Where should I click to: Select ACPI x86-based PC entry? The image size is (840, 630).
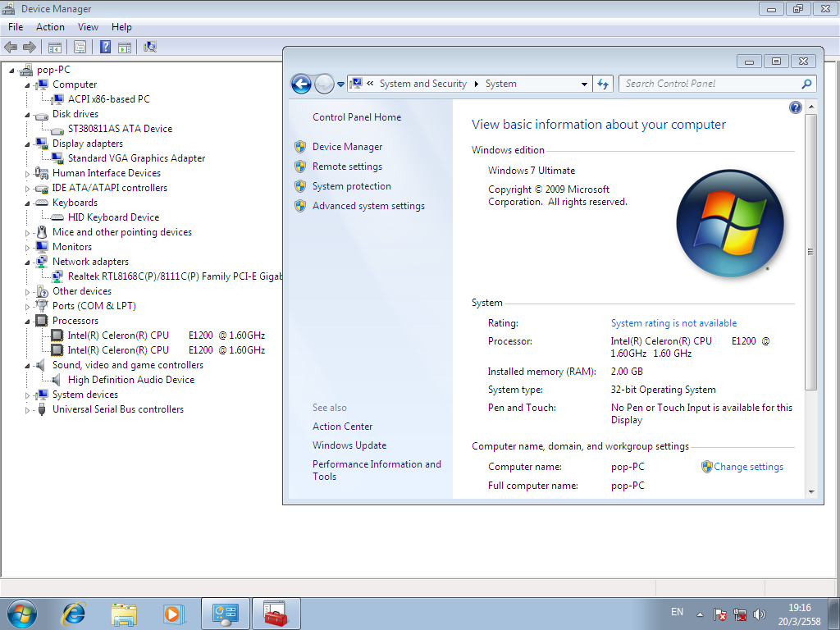point(109,99)
